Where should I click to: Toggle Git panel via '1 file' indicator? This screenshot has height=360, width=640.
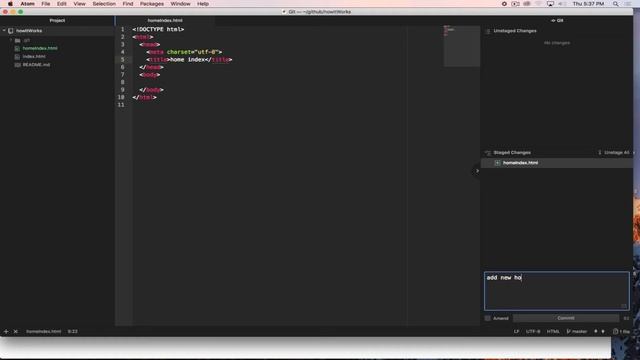coord(622,331)
